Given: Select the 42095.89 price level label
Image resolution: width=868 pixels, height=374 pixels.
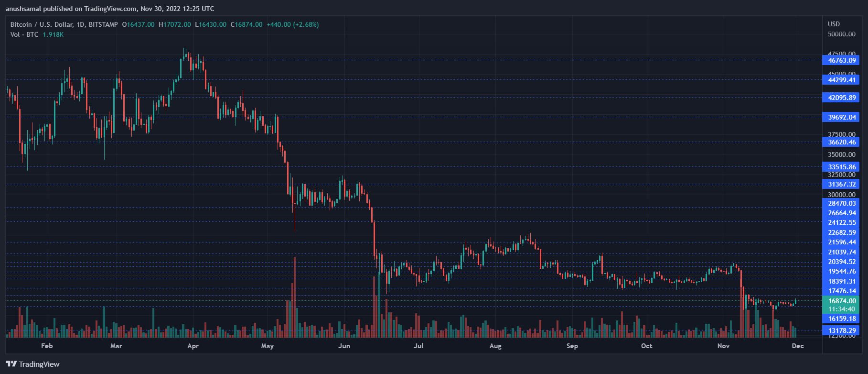Looking at the screenshot, I should pos(841,98).
